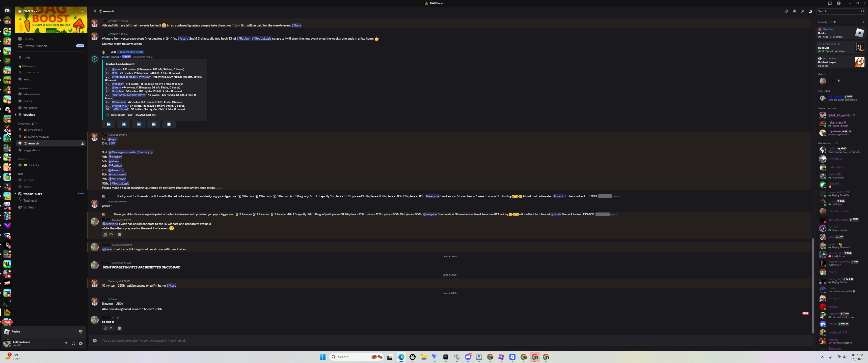Expand the Activity panel chevron

click(863, 22)
